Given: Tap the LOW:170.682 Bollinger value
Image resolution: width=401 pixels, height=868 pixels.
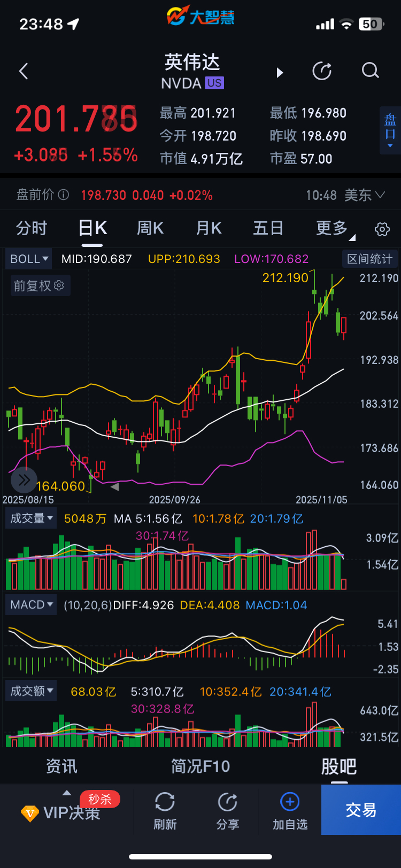Looking at the screenshot, I should coord(272,259).
